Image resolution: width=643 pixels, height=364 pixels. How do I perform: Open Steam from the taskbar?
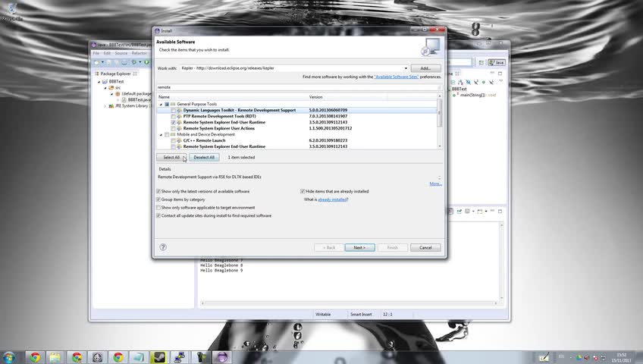158,357
